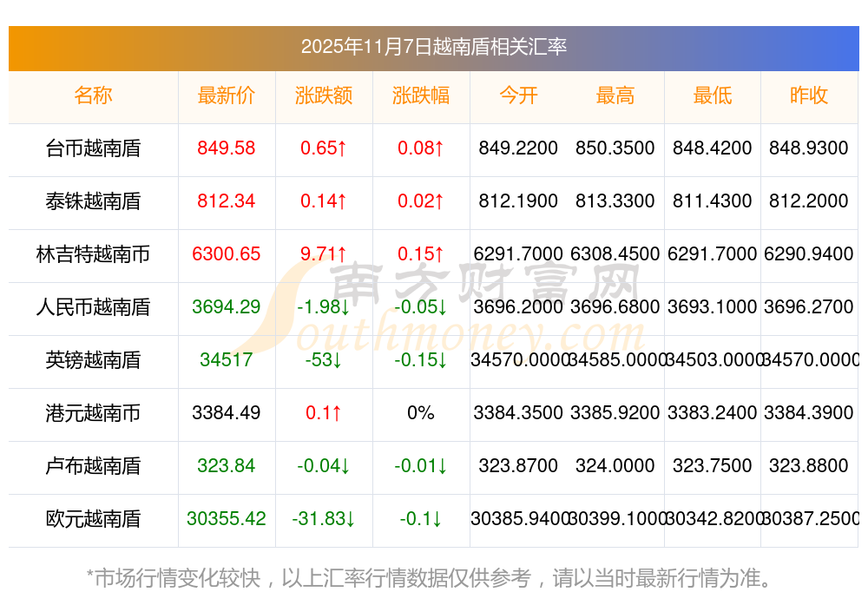Select high value 850.3500

click(x=615, y=148)
